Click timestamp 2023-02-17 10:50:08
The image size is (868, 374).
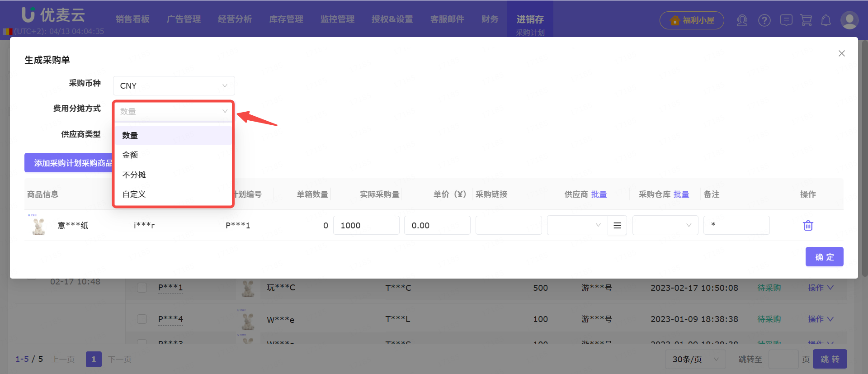pyautogui.click(x=694, y=288)
